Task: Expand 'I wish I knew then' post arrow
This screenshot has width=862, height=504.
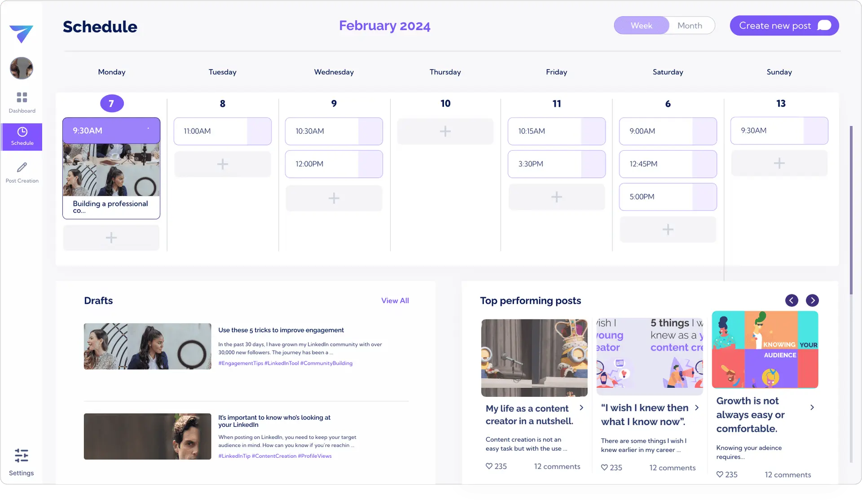Action: 697,408
